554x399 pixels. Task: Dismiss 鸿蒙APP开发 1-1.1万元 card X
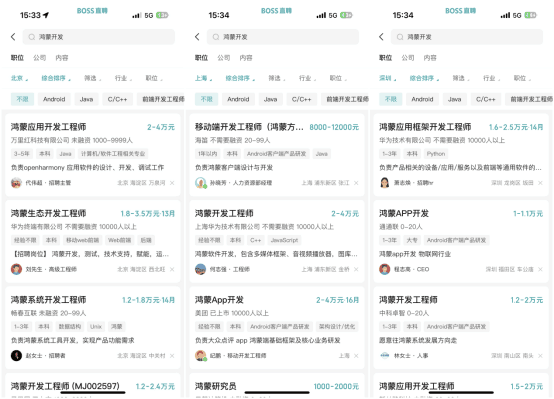[540, 269]
